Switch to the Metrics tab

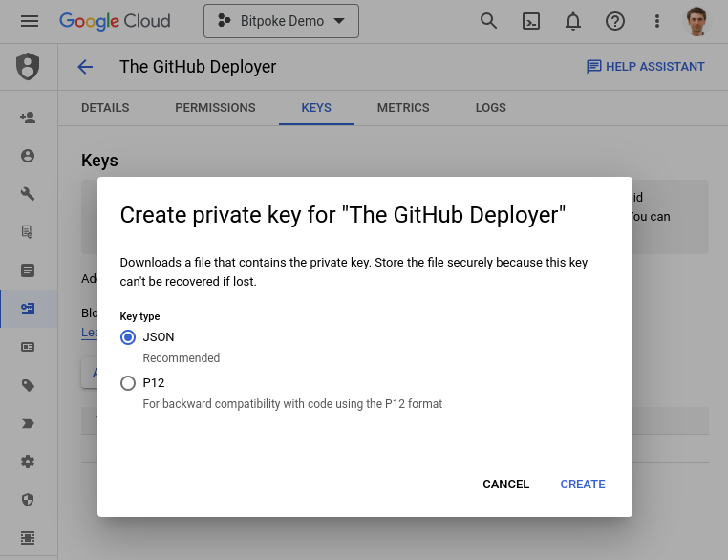point(403,108)
